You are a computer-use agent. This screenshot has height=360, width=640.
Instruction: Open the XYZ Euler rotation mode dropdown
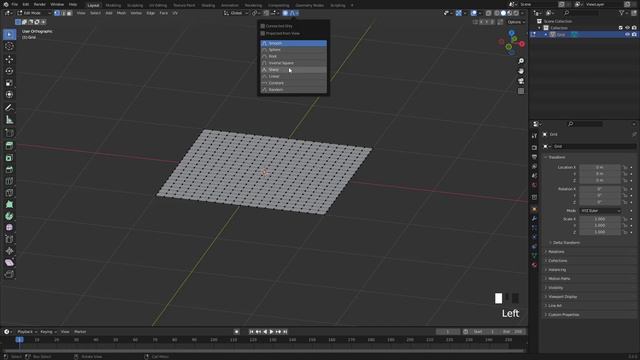(600, 211)
